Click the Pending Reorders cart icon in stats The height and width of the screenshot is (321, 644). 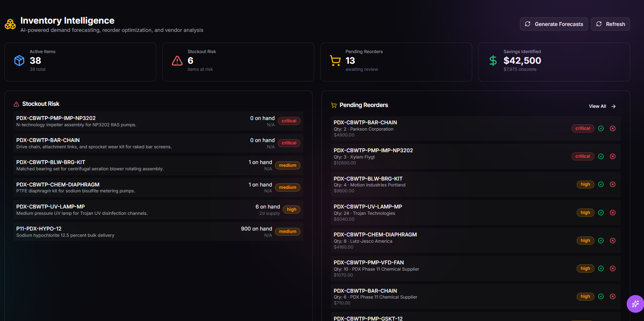tap(335, 61)
